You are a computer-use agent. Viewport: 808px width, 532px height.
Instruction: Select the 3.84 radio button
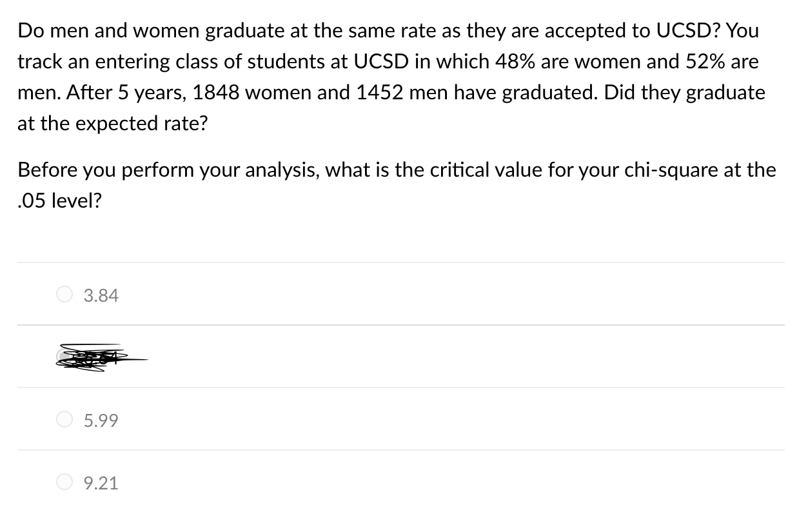tap(64, 295)
